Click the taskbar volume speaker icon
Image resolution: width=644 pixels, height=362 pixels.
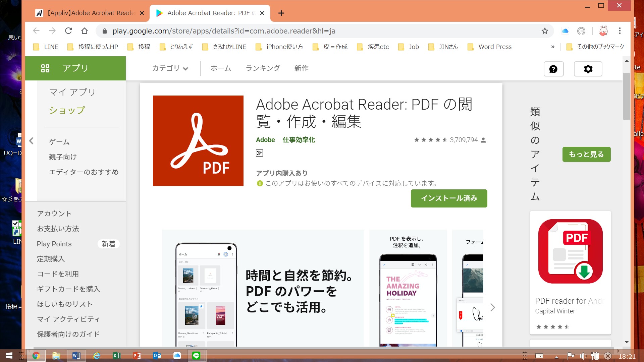click(x=583, y=356)
